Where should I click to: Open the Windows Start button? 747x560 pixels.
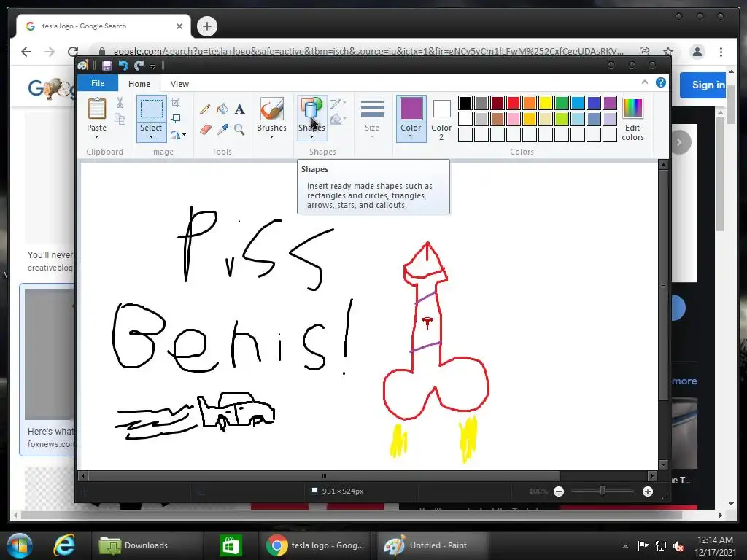point(20,545)
